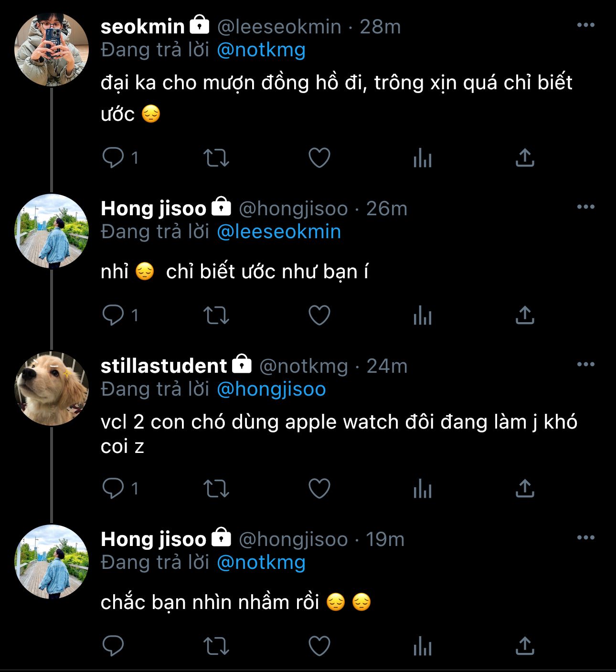Open seokmin's mirror selfie avatar
The image size is (616, 672).
tap(52, 50)
